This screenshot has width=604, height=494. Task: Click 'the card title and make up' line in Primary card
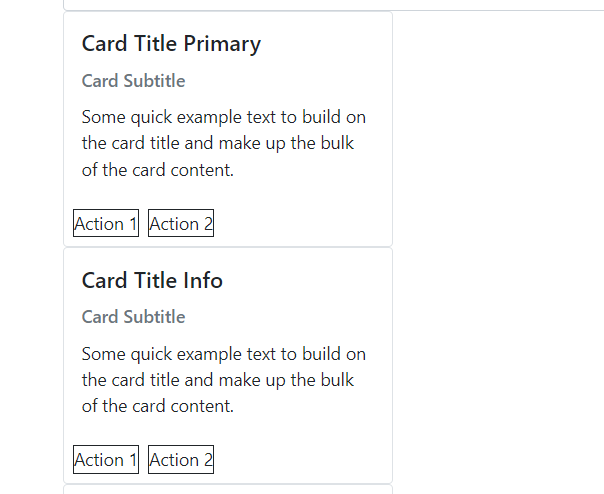[x=217, y=143]
